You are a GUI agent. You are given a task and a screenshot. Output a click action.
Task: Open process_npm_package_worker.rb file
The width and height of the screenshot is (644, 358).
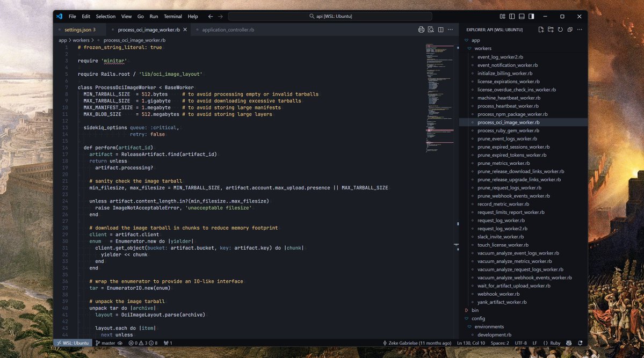click(x=512, y=114)
